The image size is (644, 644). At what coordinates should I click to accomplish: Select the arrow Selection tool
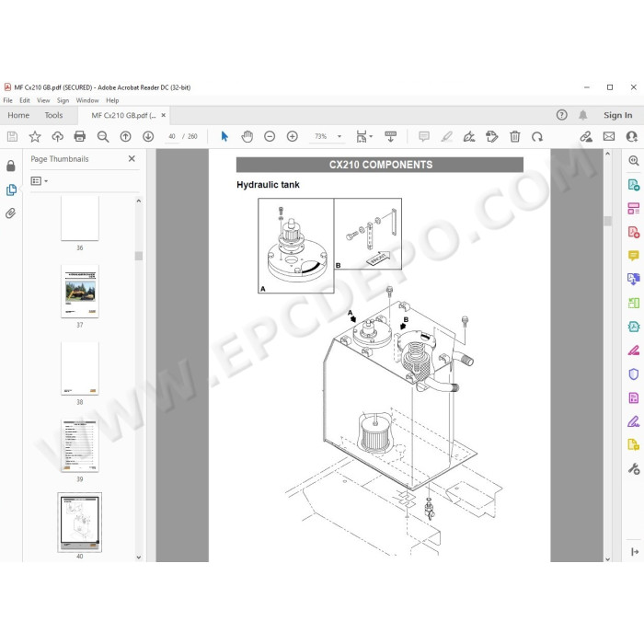click(x=224, y=136)
